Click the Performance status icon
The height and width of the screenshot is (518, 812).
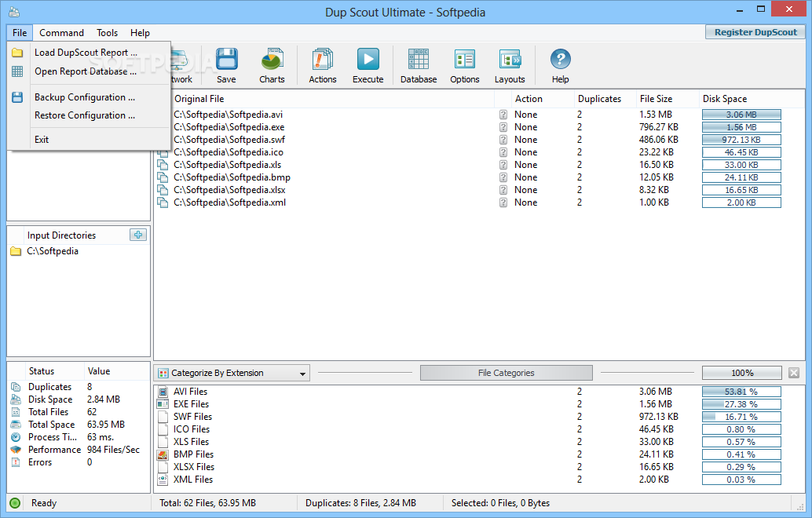[x=16, y=450]
